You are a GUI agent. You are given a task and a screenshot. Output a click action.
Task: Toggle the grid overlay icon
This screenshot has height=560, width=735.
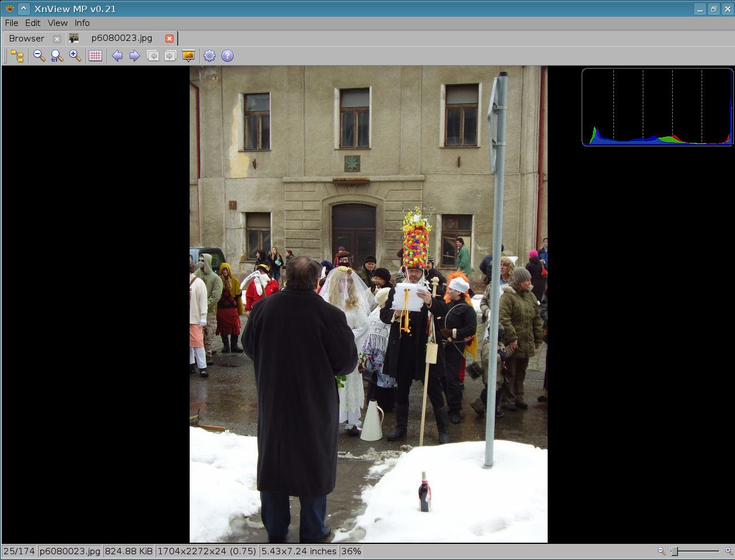click(96, 56)
